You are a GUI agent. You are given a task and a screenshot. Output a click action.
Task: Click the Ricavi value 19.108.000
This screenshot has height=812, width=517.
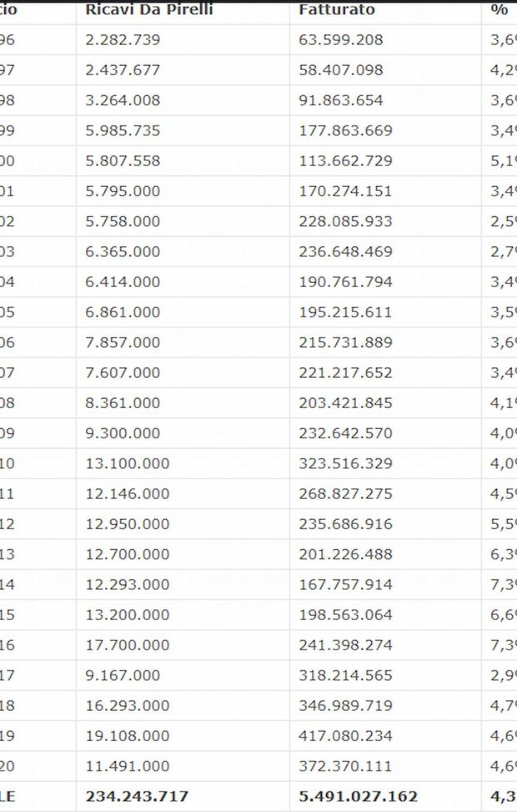(127, 736)
